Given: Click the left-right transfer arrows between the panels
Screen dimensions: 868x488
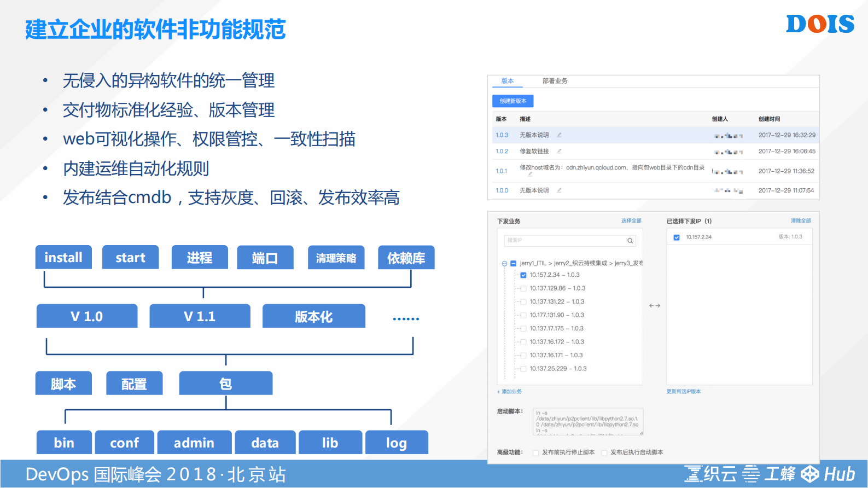Looking at the screenshot, I should coord(655,306).
